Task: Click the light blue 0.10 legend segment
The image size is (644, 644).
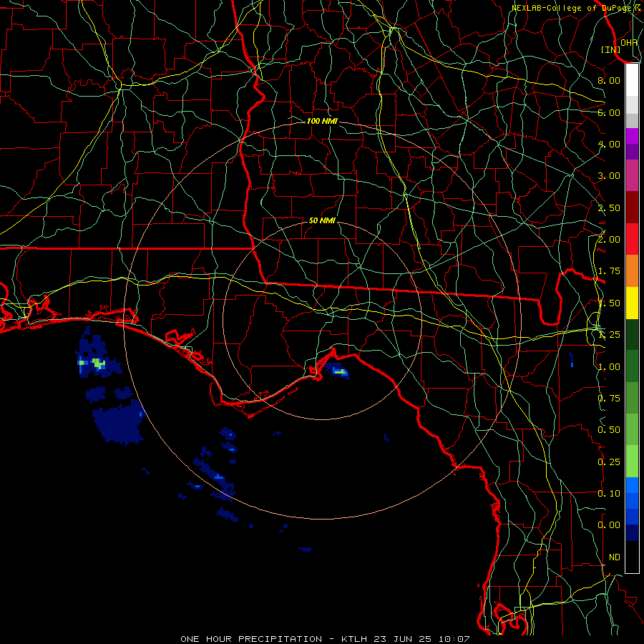Action: point(632,485)
